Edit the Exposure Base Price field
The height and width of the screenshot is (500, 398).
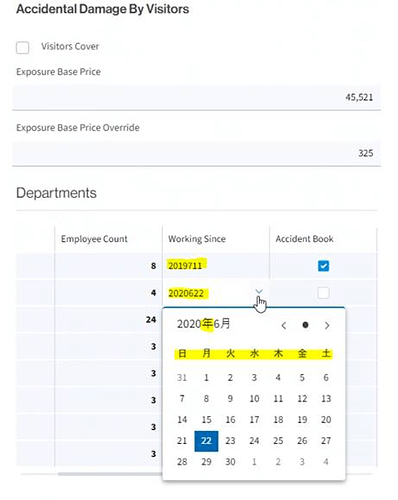click(197, 97)
